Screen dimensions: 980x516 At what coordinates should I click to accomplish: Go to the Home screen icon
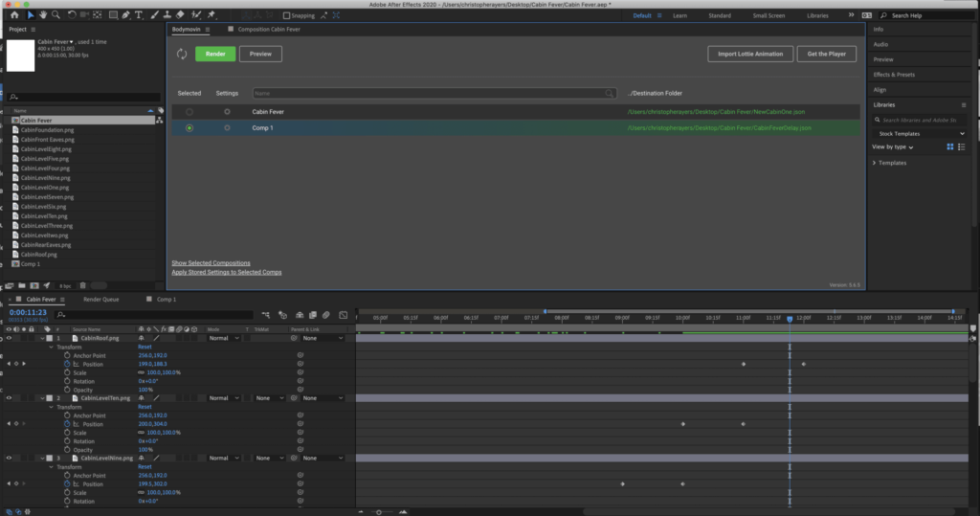[14, 15]
